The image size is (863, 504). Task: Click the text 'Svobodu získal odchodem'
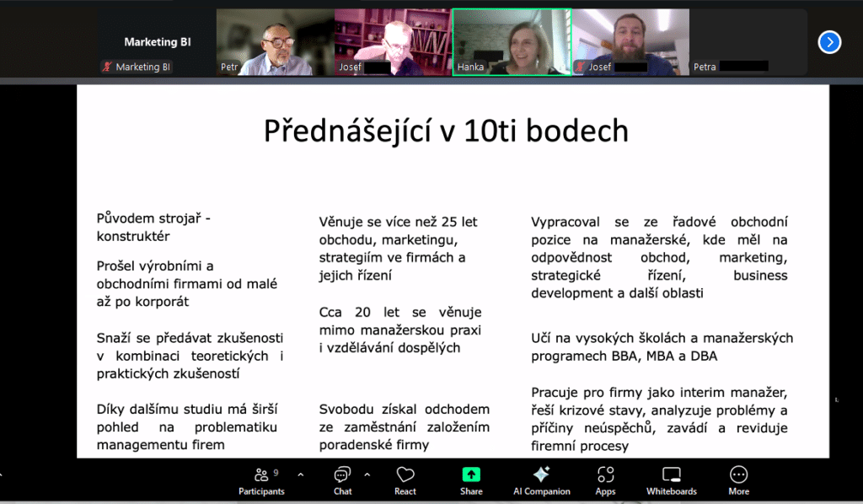coord(404,410)
